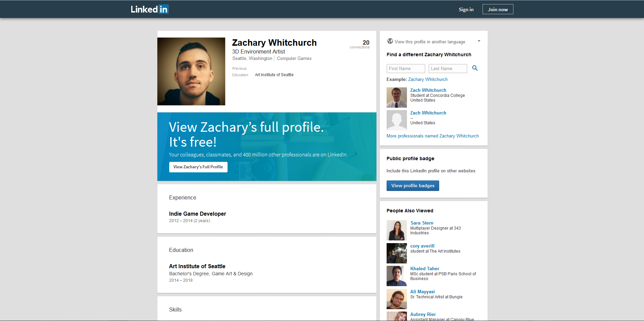Focus the Last Name input field

448,69
